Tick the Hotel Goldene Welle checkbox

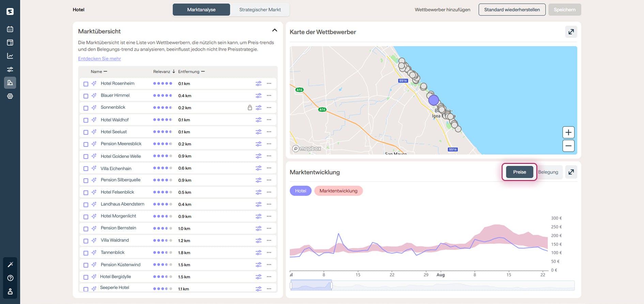click(86, 156)
